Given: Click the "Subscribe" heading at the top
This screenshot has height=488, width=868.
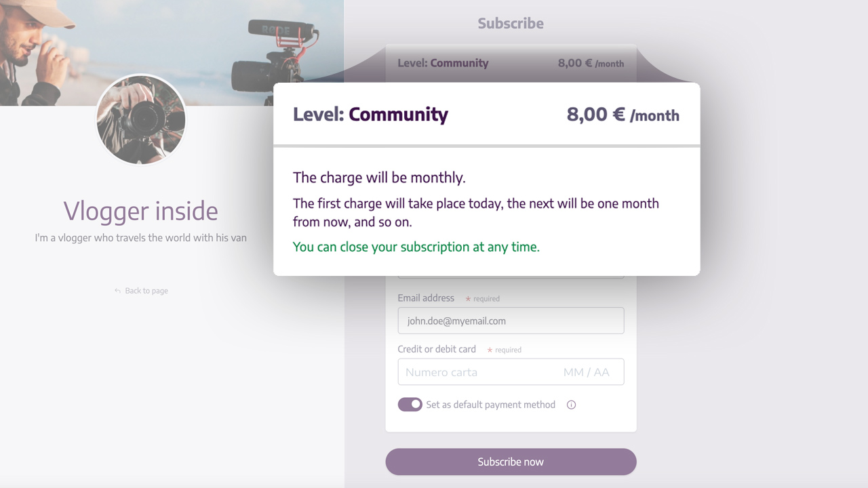Looking at the screenshot, I should [511, 22].
